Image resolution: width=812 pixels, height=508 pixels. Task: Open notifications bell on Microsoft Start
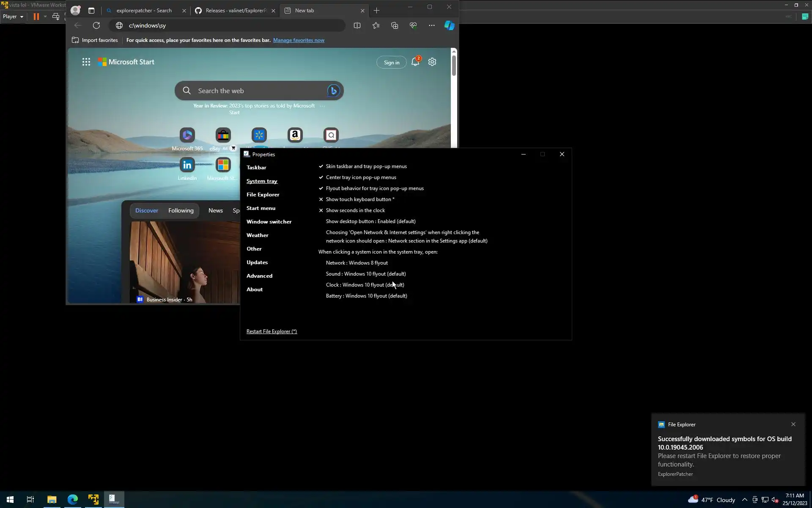(x=415, y=62)
